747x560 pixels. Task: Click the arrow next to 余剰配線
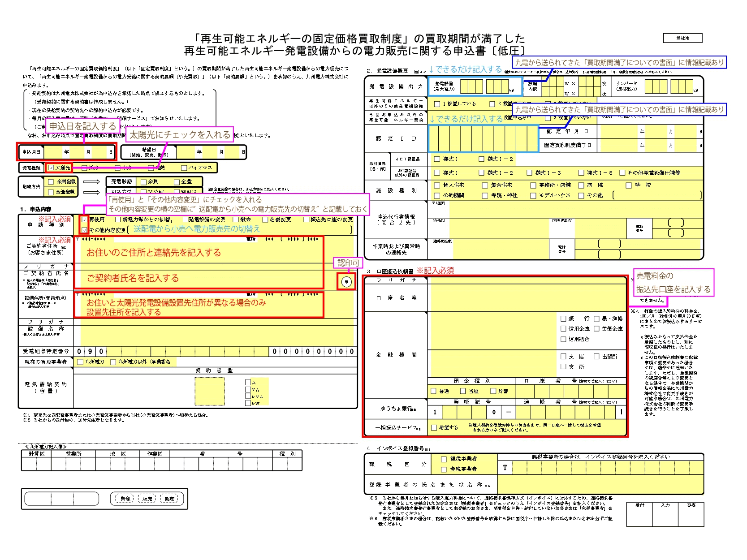[91, 182]
